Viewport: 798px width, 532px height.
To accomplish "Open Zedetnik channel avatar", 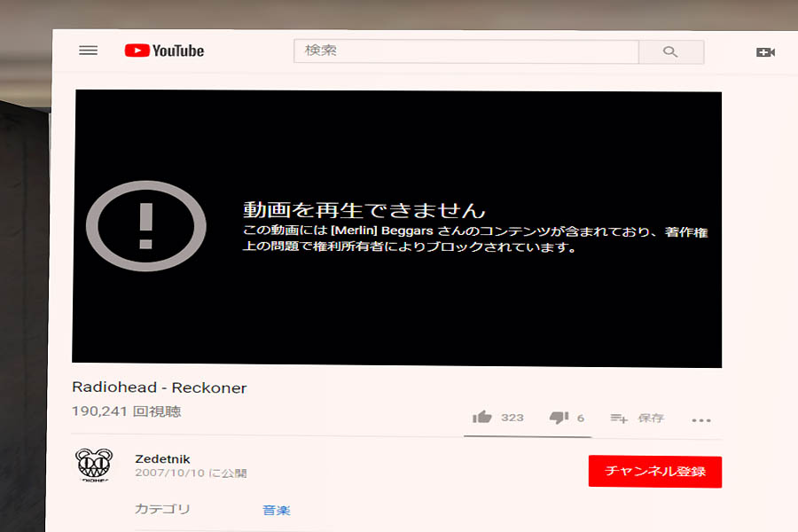I will click(x=94, y=465).
